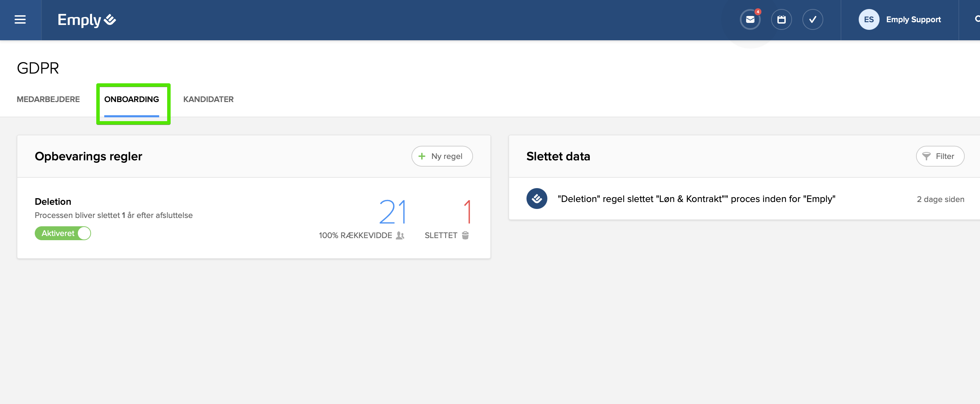Screen dimensions: 980x404
Task: Click the 21 reach count number
Action: point(392,212)
